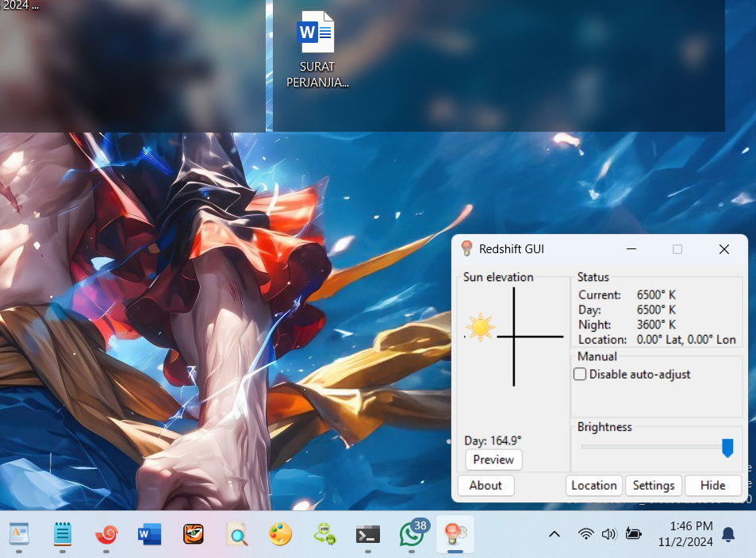The image size is (756, 558).
Task: Click the volume speaker tray icon
Action: click(x=609, y=534)
